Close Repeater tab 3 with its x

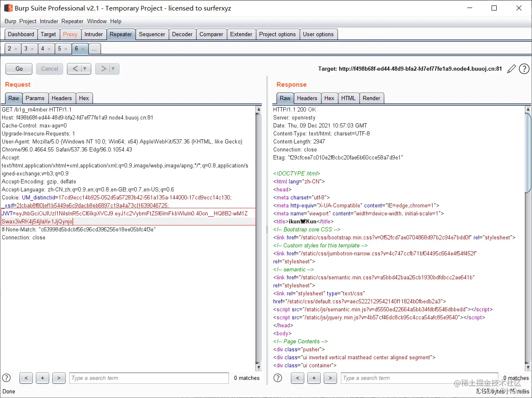click(x=32, y=49)
